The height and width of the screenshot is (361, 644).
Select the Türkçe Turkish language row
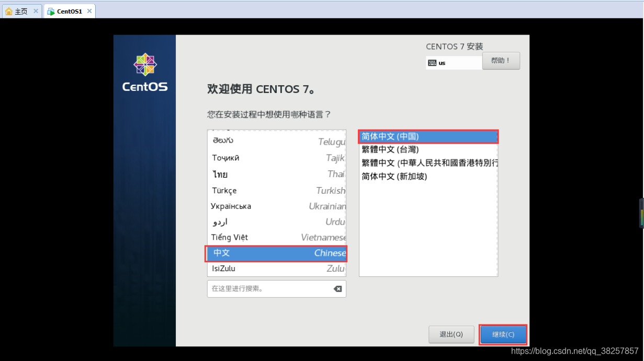point(277,190)
